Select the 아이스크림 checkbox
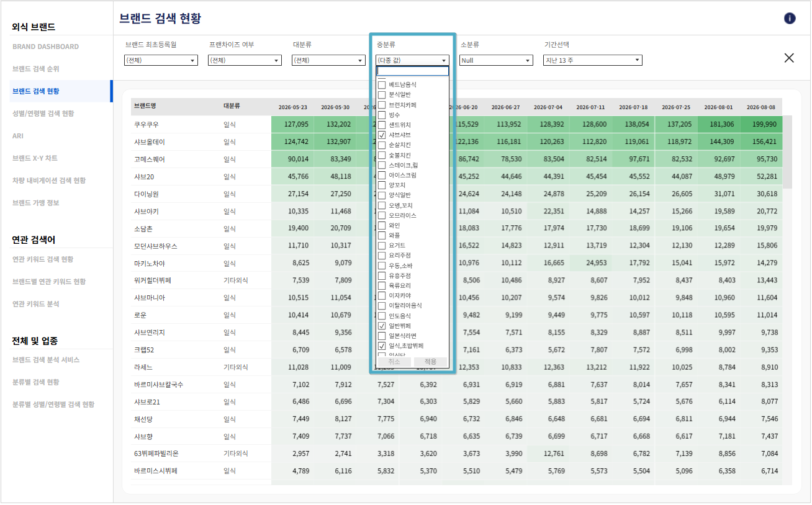812x505 pixels. tap(382, 175)
